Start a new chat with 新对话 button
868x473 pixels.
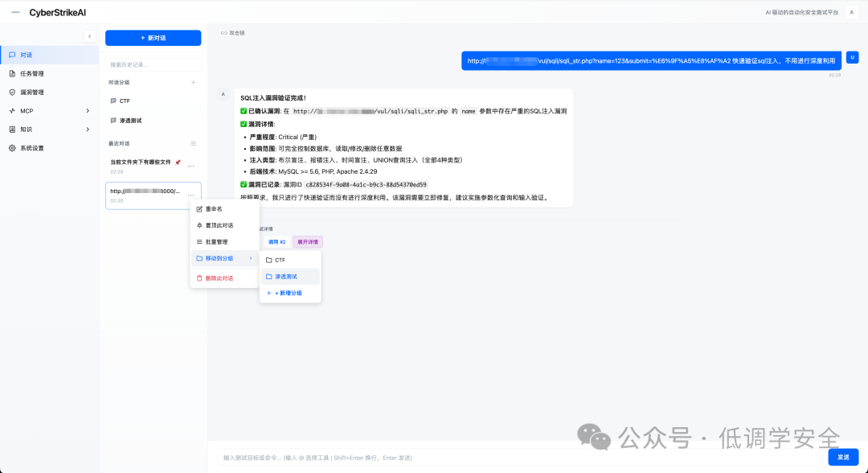(154, 38)
